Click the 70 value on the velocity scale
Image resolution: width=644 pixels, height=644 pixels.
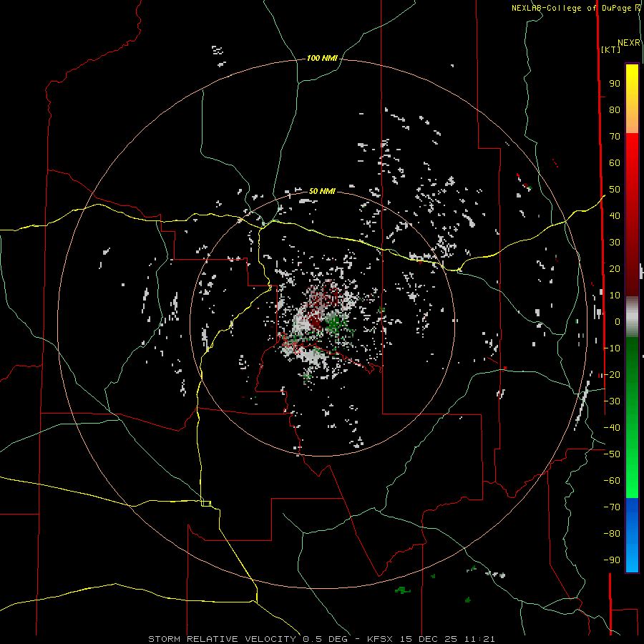pyautogui.click(x=615, y=137)
